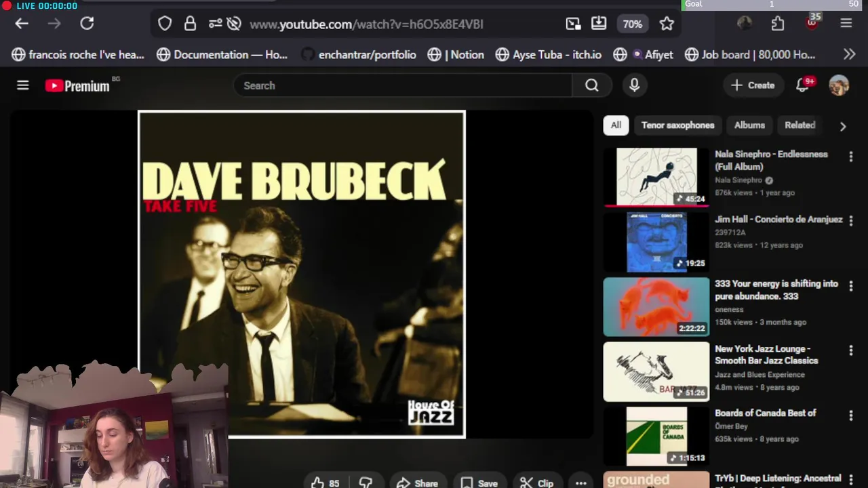868x488 pixels.
Task: Click the Ömer Bey channel name
Action: (x=731, y=426)
